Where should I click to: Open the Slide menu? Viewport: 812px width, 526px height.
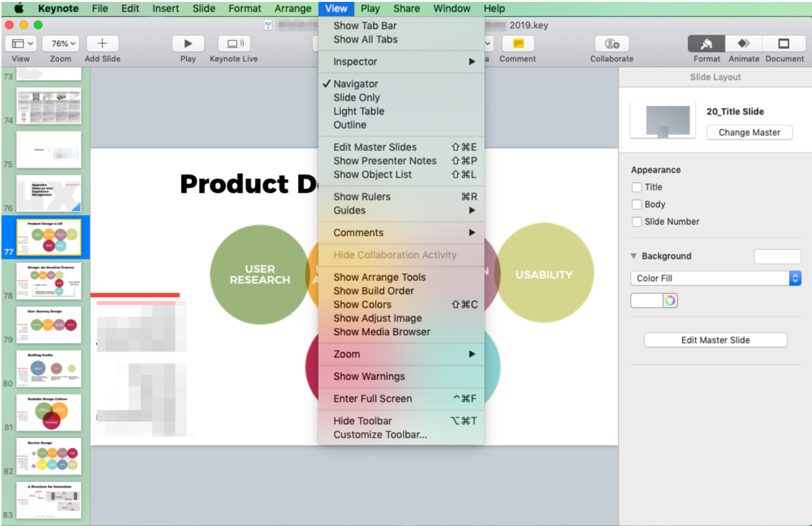point(204,8)
